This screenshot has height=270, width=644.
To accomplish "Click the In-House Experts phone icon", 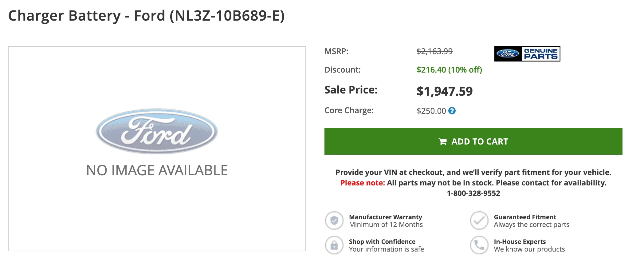I will (x=479, y=245).
